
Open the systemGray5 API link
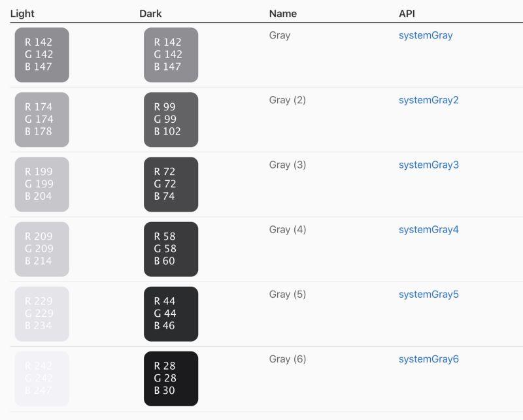click(x=429, y=294)
